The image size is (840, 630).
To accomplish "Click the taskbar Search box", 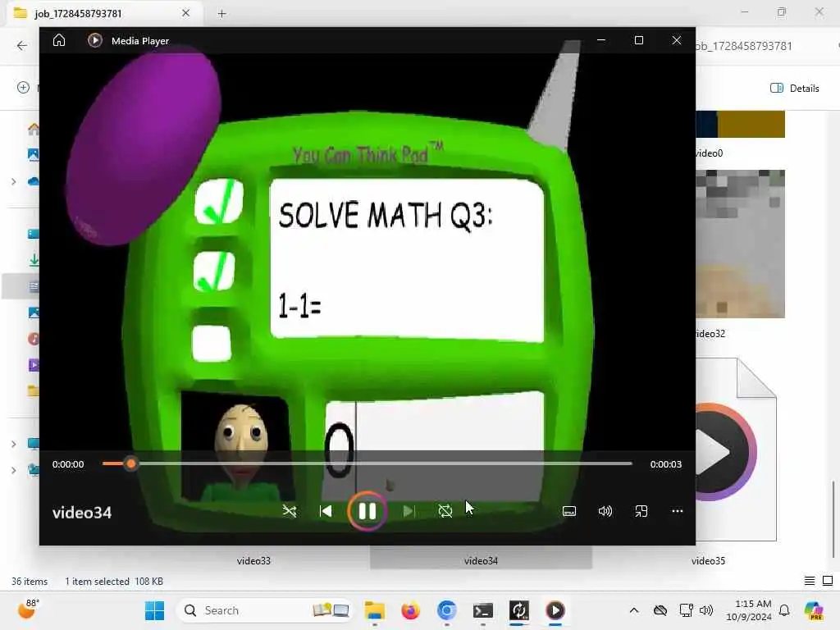I will coord(264,610).
